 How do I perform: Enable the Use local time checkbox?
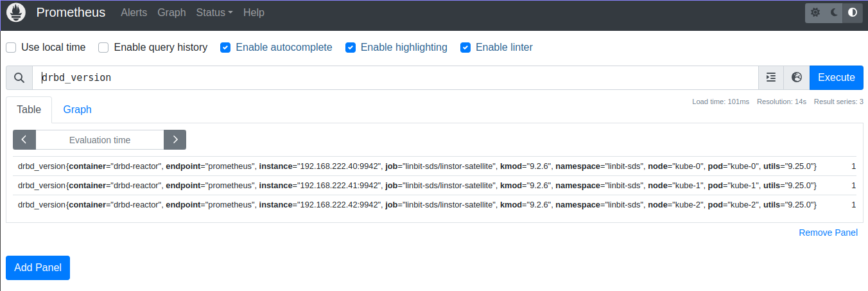(x=11, y=48)
